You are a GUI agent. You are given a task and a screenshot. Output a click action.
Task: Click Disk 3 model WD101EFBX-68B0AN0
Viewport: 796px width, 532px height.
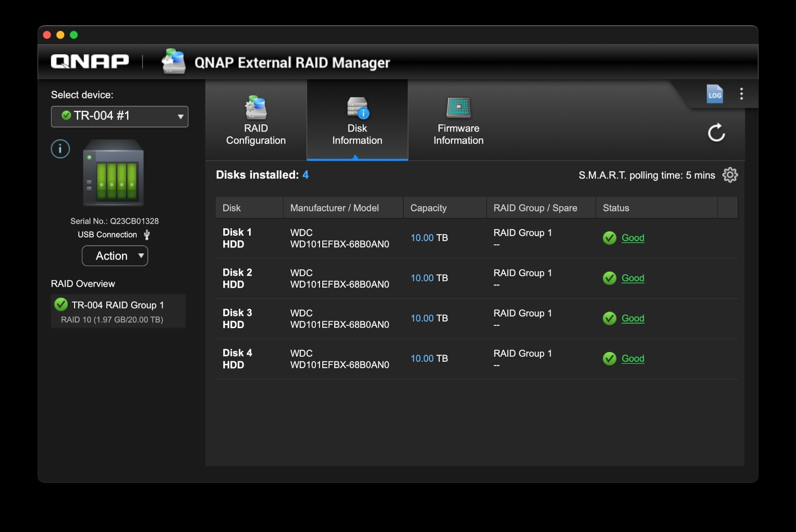click(340, 324)
